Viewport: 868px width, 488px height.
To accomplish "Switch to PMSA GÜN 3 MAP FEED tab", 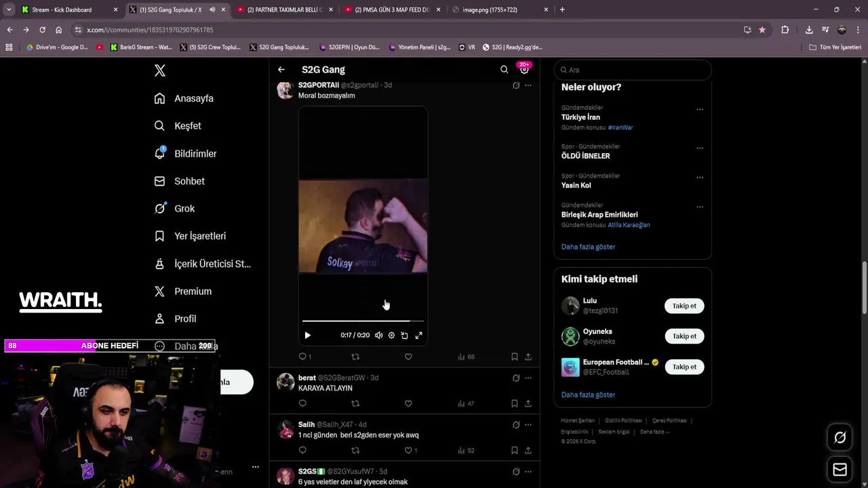I will (393, 9).
